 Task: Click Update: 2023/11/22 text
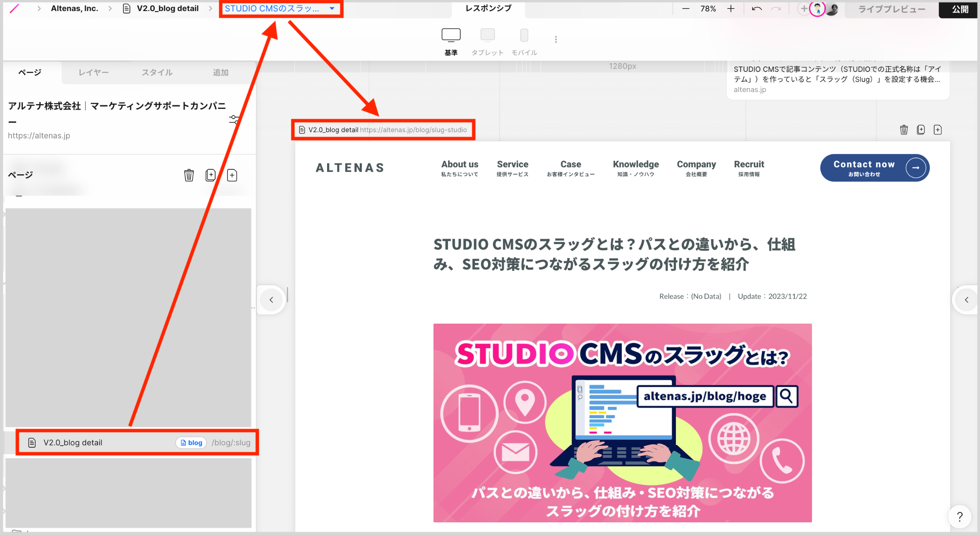(772, 296)
